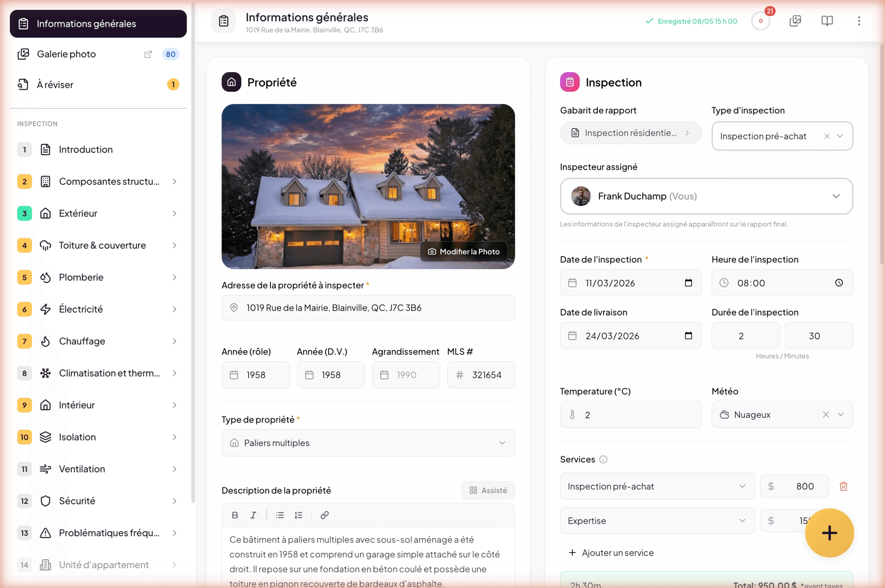
Task: Click the bold formatting icon
Action: point(235,515)
